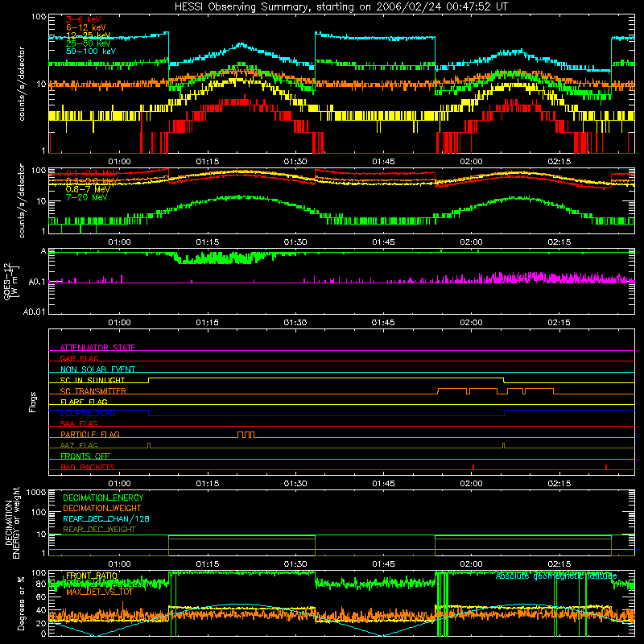
Task: Select the cyan REAR_DEC_CHAN/128 legend label
Action: tap(106, 519)
